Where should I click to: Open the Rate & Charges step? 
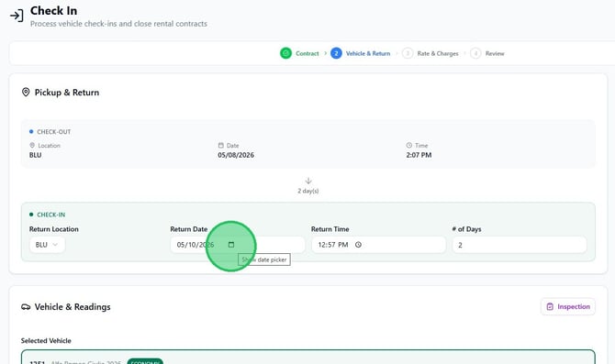coord(438,53)
